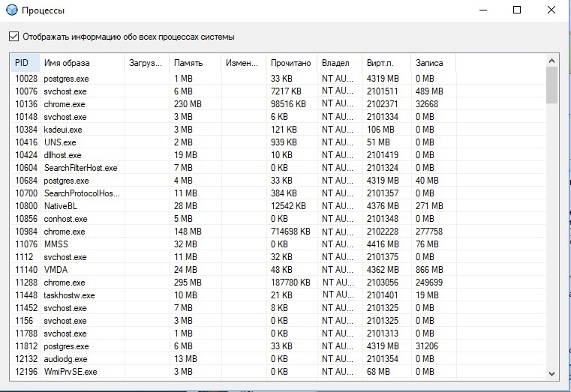Select the SearchFilterHost.exe process row
Viewport: 571px width, 392px height.
click(80, 168)
